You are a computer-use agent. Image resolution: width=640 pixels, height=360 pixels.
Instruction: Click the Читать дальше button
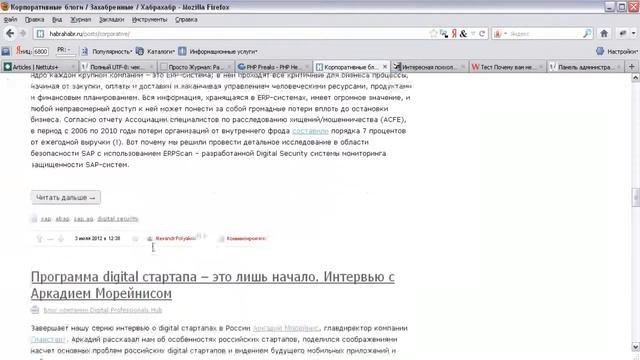point(66,198)
